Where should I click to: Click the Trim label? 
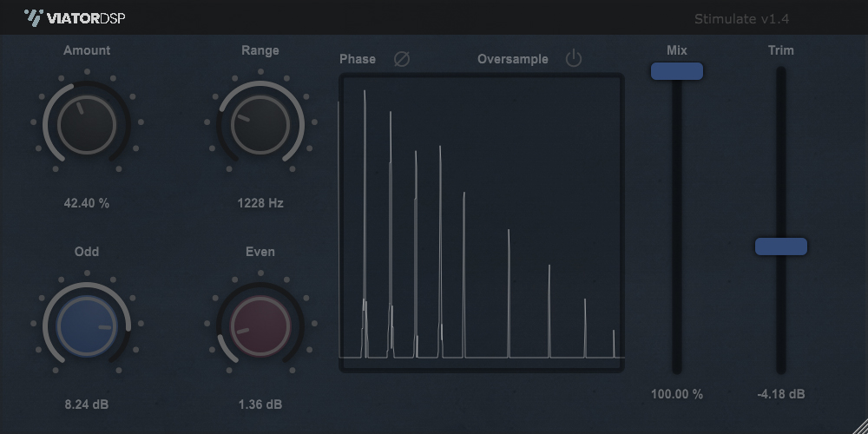pyautogui.click(x=781, y=50)
